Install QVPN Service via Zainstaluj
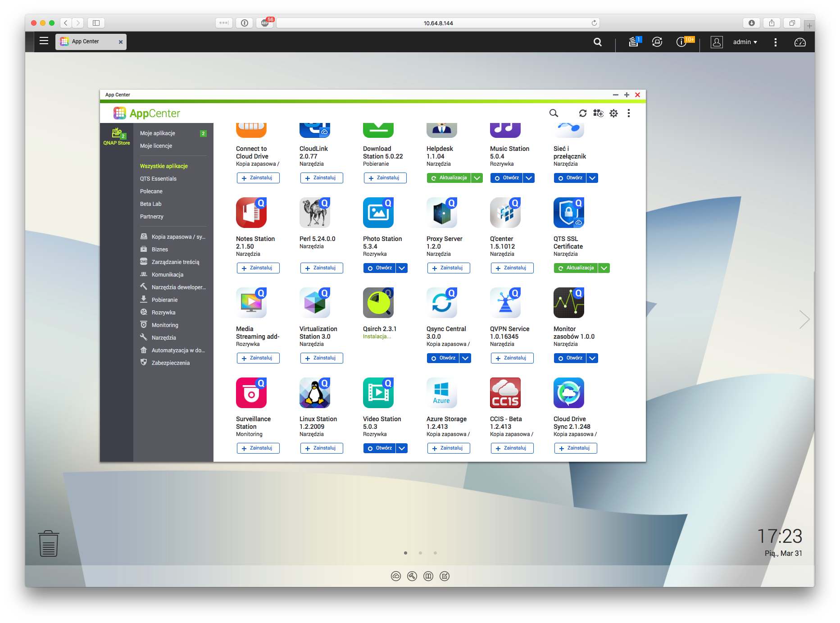Image resolution: width=840 pixels, height=623 pixels. [512, 358]
